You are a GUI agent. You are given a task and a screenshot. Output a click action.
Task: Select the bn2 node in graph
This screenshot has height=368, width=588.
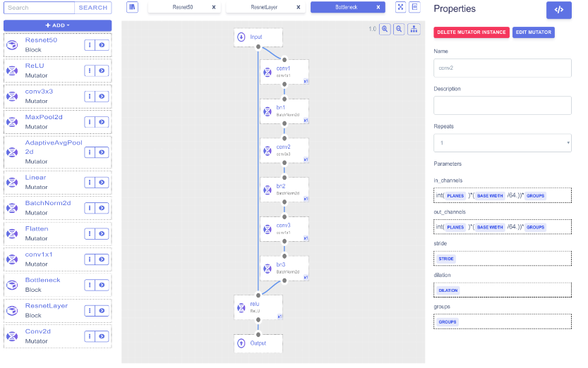pos(284,190)
